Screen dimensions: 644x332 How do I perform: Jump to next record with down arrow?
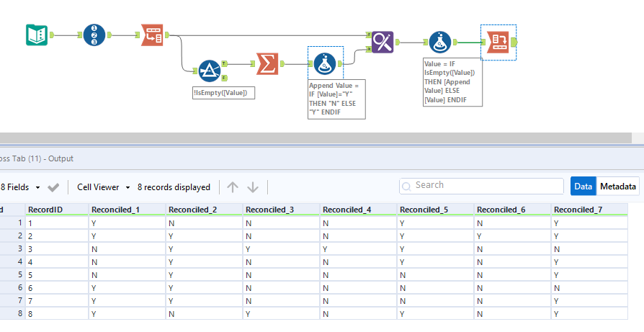[253, 187]
